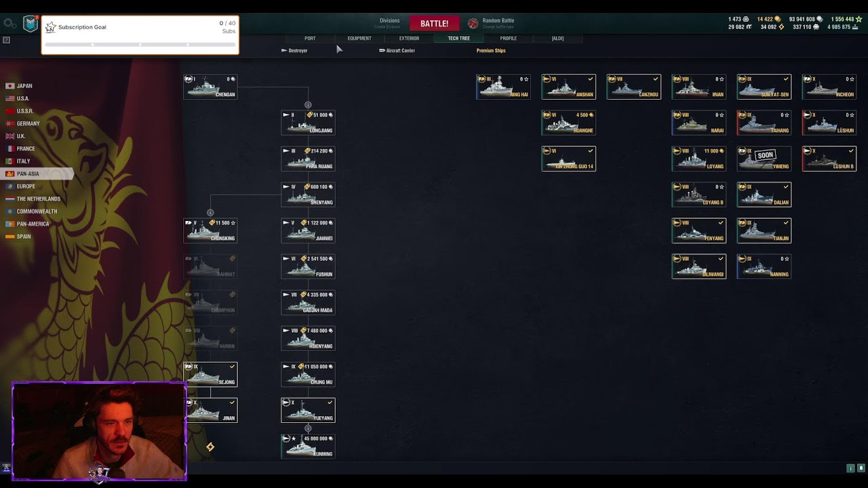This screenshot has width=868, height=488.
Task: Select the highlighted Pan-Asia nation
Action: [37, 174]
